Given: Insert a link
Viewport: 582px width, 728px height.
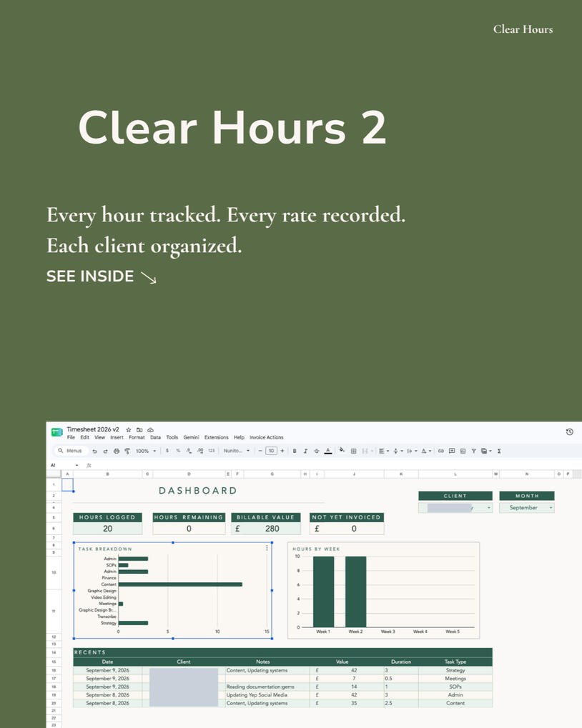Looking at the screenshot, I should [x=441, y=451].
